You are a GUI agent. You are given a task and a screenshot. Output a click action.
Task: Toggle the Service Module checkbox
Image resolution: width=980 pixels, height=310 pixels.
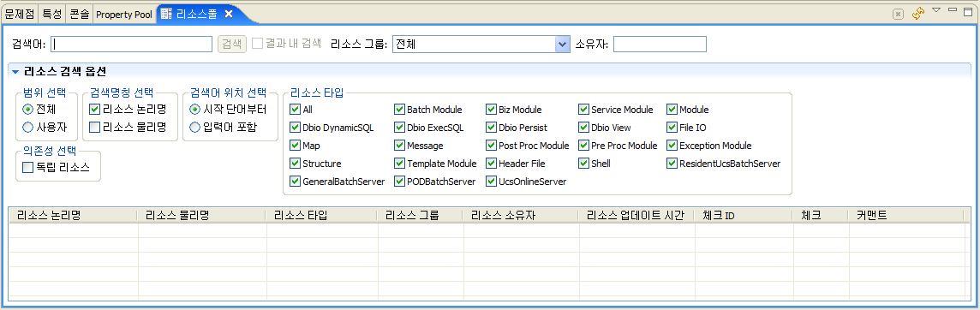[583, 110]
